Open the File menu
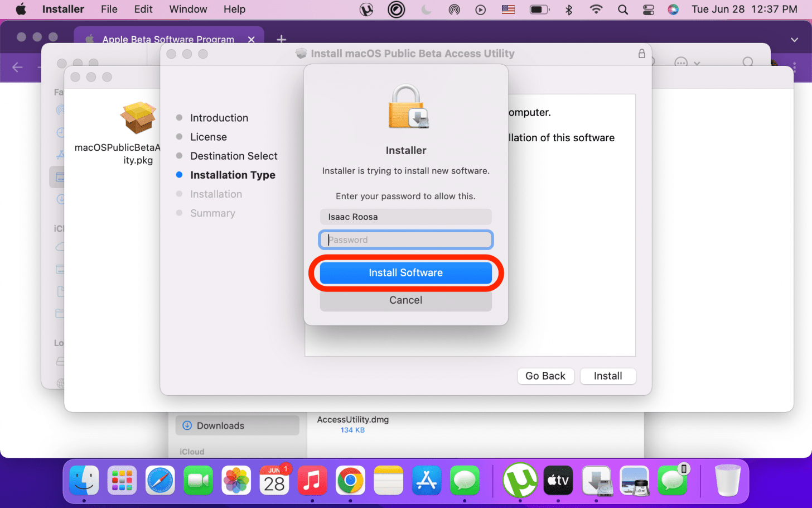The height and width of the screenshot is (508, 812). coord(109,9)
